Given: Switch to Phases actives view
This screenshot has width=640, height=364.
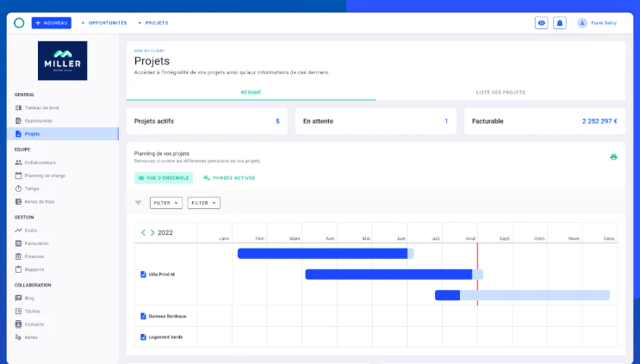Looking at the screenshot, I should pos(229,178).
